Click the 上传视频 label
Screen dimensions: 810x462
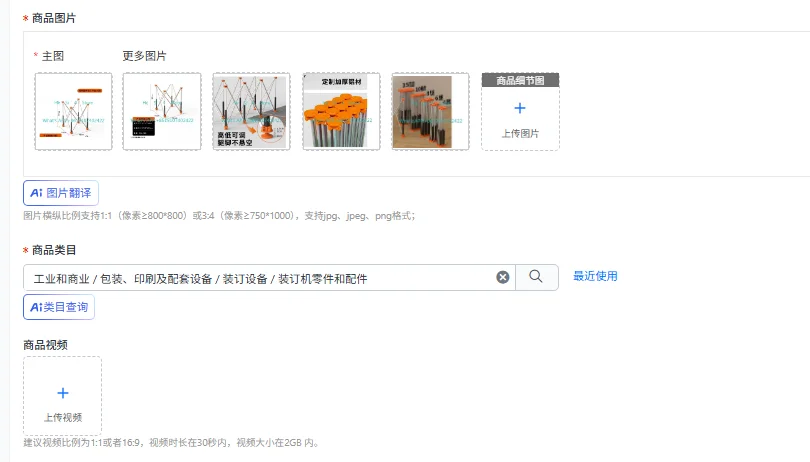point(63,417)
